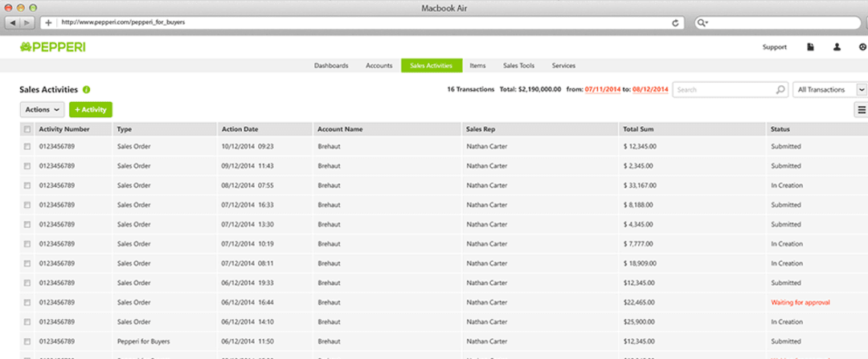Check the row dated 10/12/2014 09:23

point(27,147)
